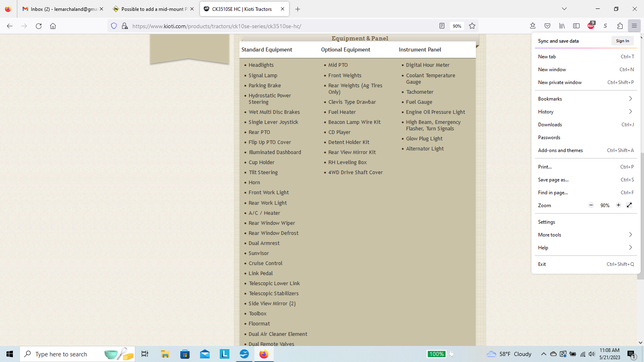Open the extensions puzzle icon

(620, 26)
